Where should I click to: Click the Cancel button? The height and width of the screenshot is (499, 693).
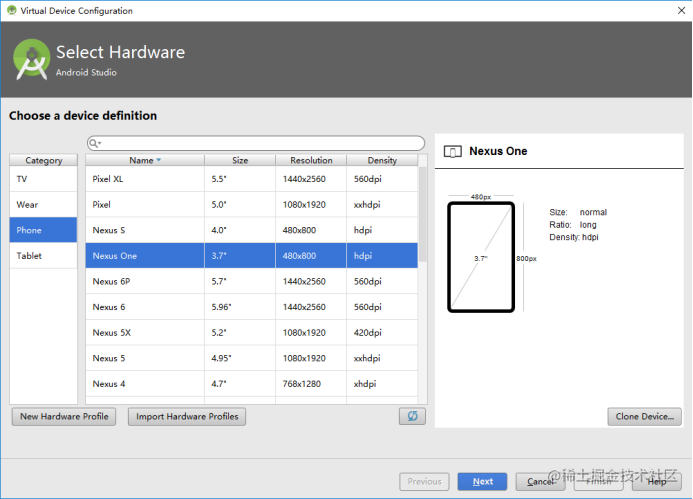540,481
